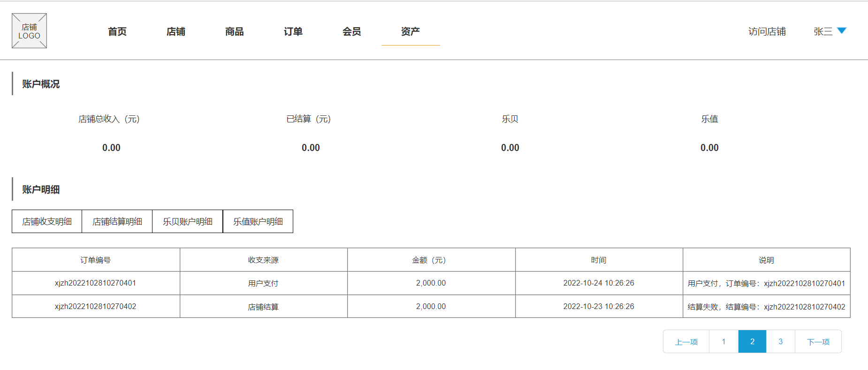Click 2,000.00 amount in 店铺结算 row
The width and height of the screenshot is (868, 370).
tap(431, 306)
